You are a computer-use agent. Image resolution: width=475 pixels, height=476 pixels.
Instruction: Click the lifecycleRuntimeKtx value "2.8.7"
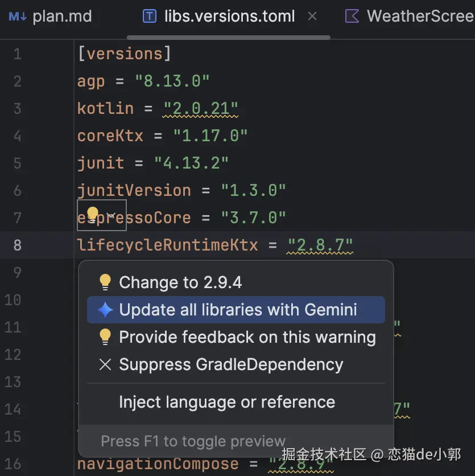[x=320, y=245]
